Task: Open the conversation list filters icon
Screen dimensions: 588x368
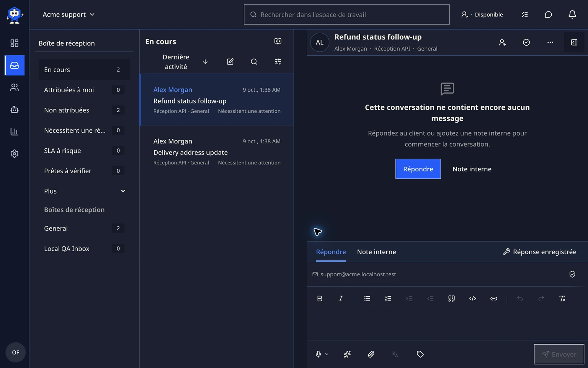Action: click(x=278, y=62)
